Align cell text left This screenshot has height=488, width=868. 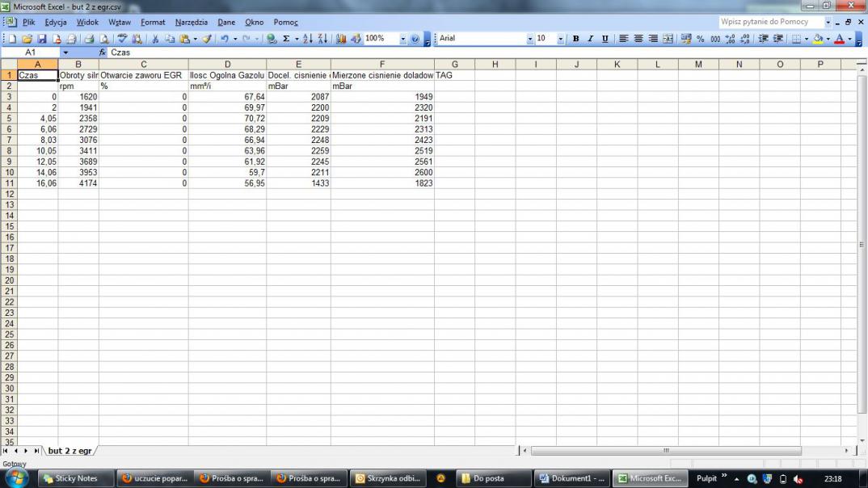pos(623,39)
